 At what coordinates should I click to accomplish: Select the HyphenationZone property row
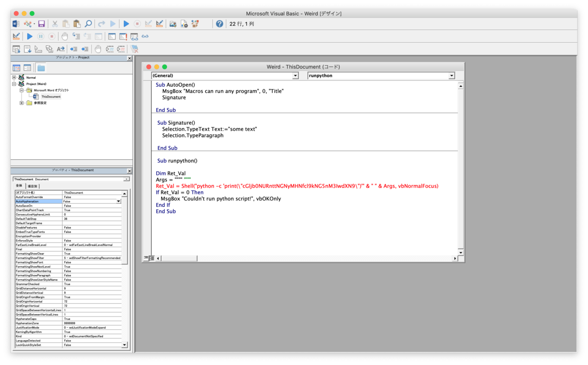click(68, 323)
